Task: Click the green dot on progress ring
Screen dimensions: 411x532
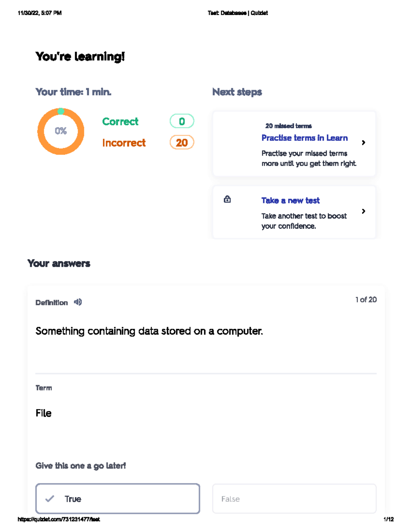Action: pyautogui.click(x=61, y=111)
